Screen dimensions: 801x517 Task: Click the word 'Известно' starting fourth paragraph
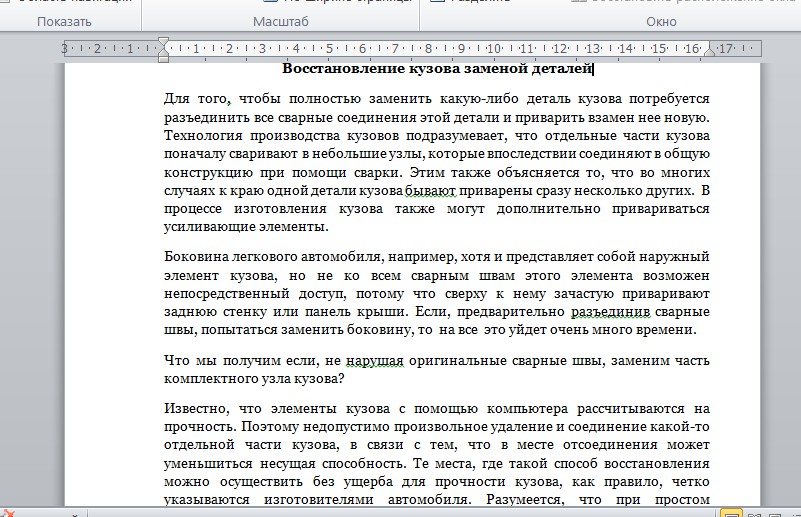[x=197, y=409]
